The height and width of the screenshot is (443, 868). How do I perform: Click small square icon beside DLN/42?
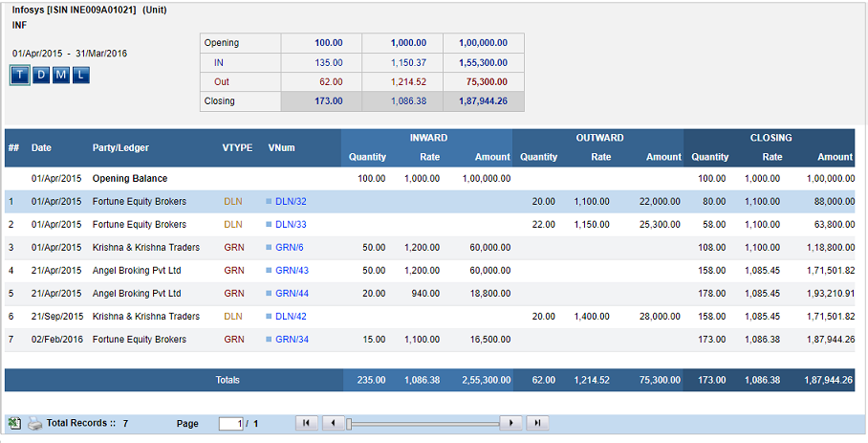tap(269, 316)
